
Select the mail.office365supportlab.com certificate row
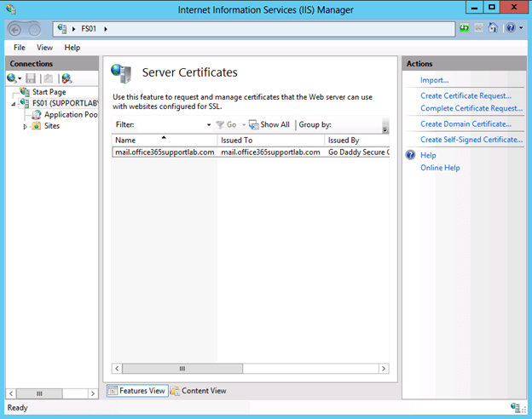251,152
